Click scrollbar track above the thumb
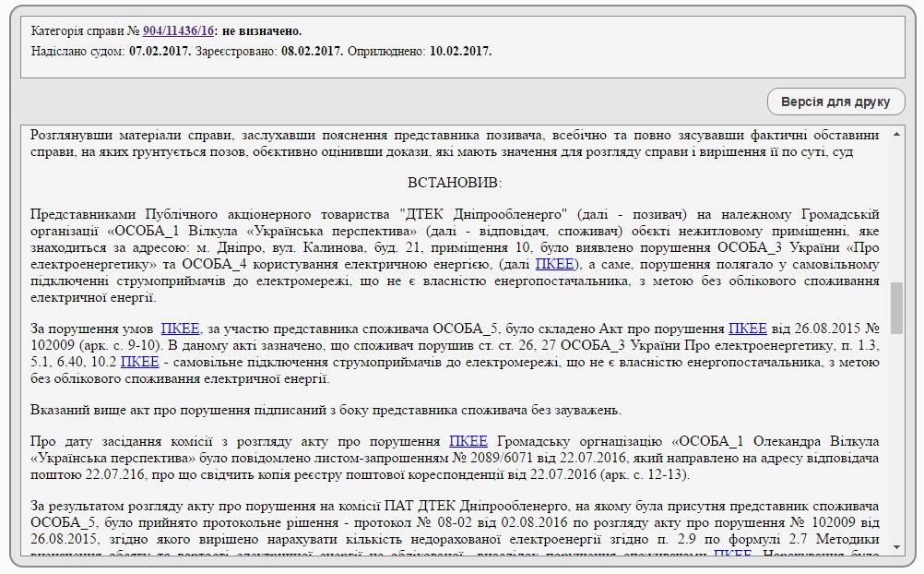Viewport: 924px width, 574px height. coord(896,212)
